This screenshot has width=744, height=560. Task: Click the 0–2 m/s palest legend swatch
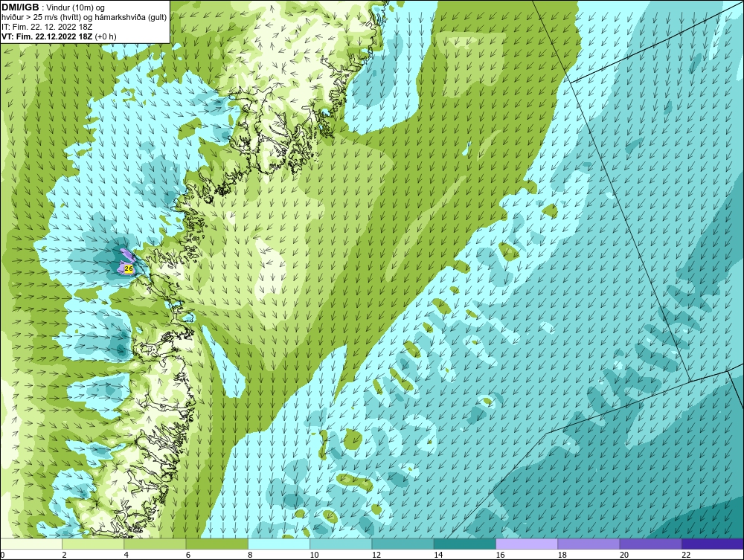point(31,544)
